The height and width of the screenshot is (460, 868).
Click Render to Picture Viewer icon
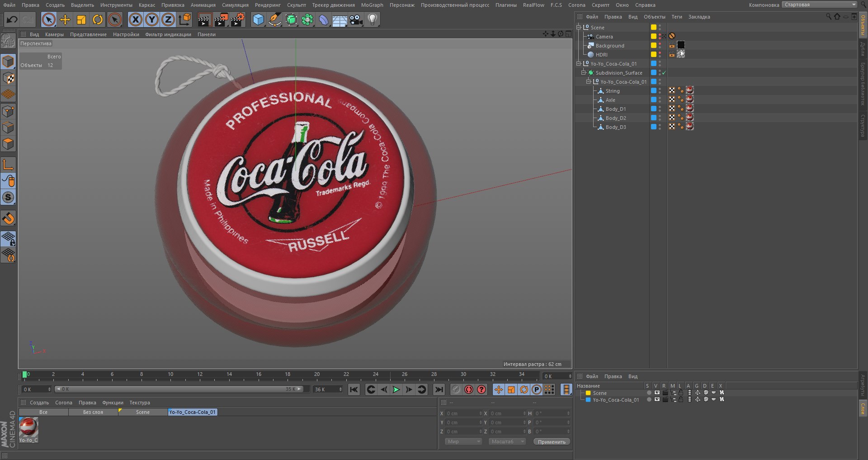[221, 19]
